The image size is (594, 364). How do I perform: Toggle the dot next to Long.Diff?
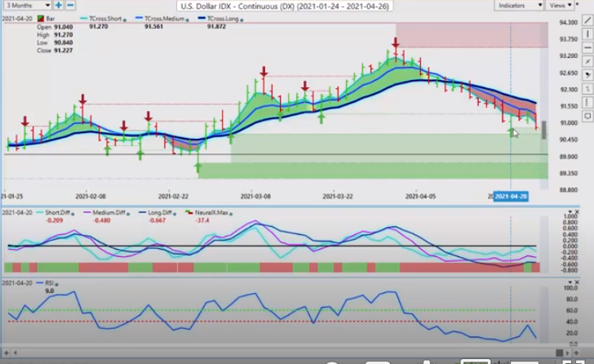click(175, 214)
